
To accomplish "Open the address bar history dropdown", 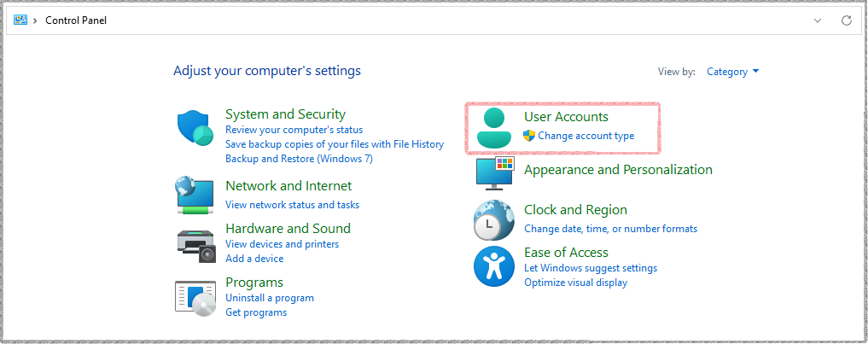I will click(x=818, y=20).
